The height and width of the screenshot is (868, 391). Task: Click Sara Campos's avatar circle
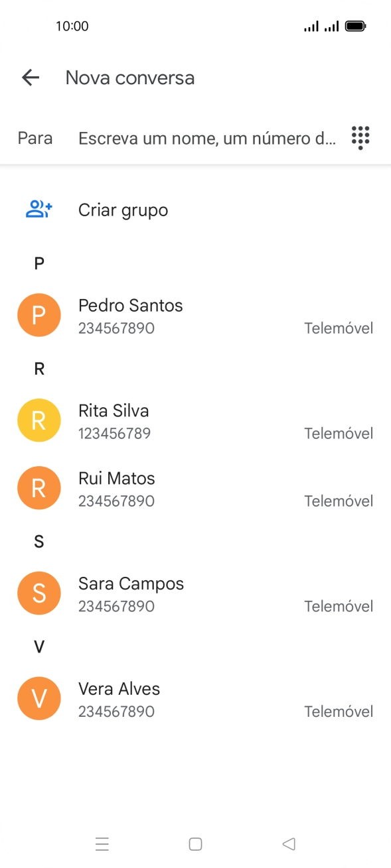[39, 593]
